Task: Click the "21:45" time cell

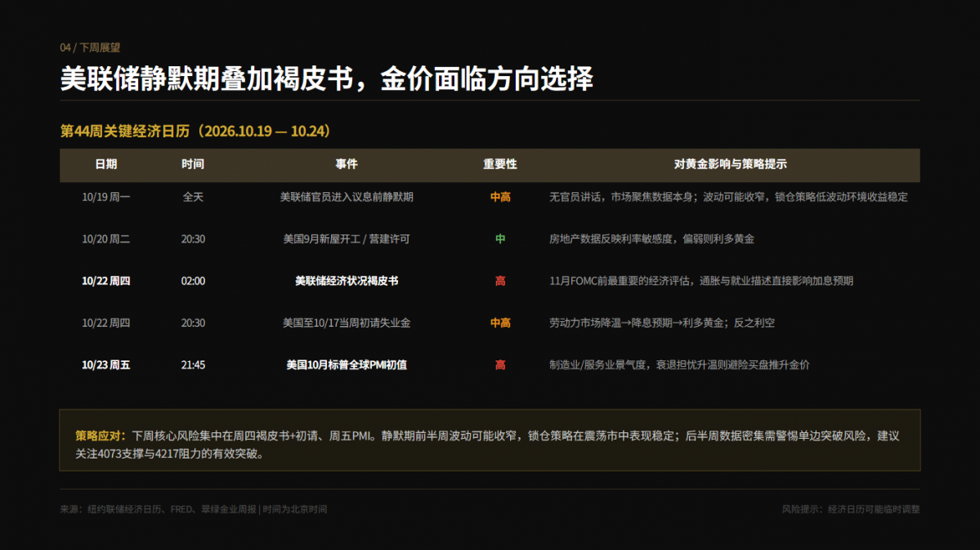Action: pyautogui.click(x=193, y=364)
